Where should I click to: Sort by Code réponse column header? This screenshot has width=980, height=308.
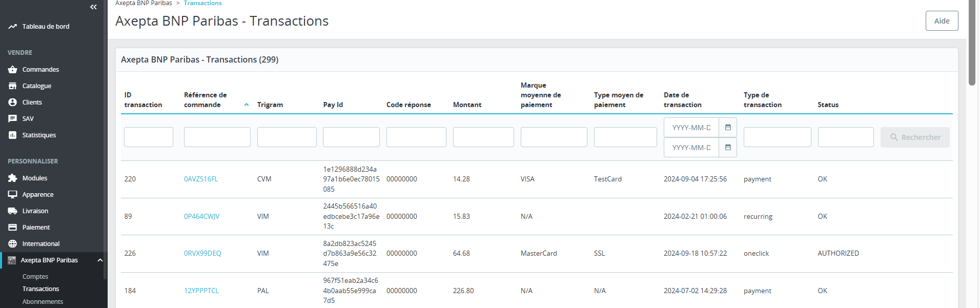(409, 105)
